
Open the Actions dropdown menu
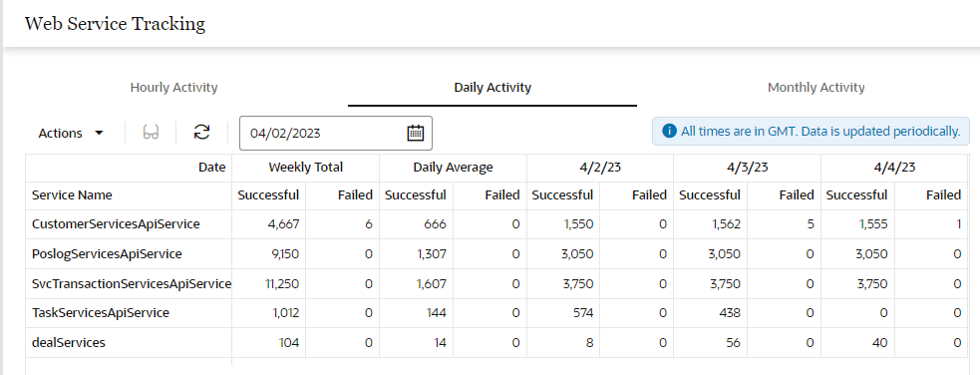tap(71, 133)
